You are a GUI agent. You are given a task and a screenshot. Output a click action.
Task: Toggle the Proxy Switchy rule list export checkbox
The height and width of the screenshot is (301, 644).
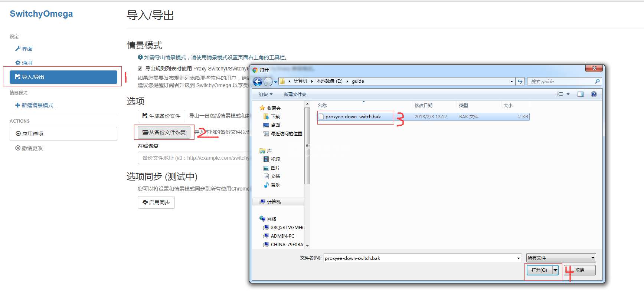coord(140,69)
